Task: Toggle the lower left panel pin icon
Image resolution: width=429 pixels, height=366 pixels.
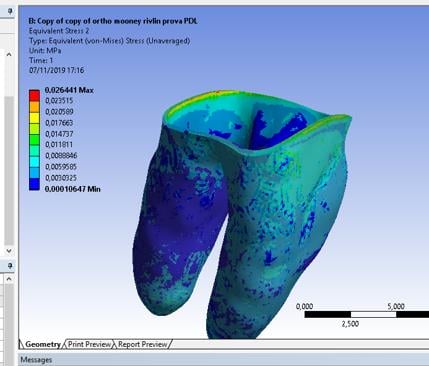Action: [10, 266]
